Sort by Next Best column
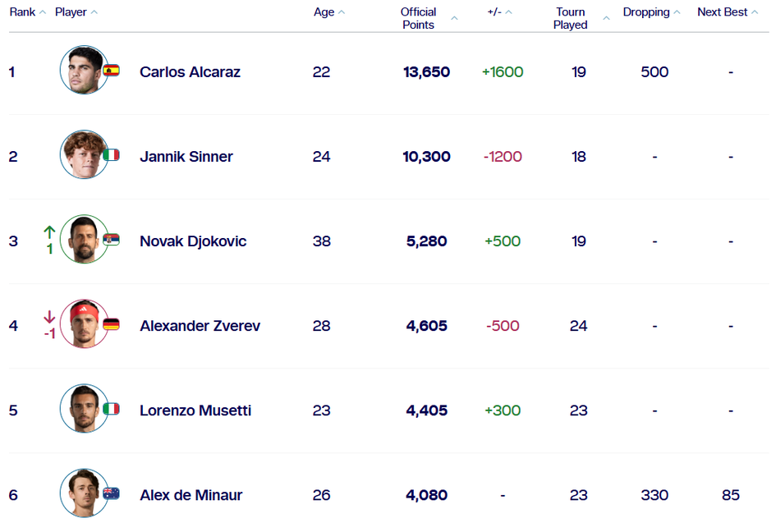Viewport: 776px width, 532px height. [x=727, y=12]
